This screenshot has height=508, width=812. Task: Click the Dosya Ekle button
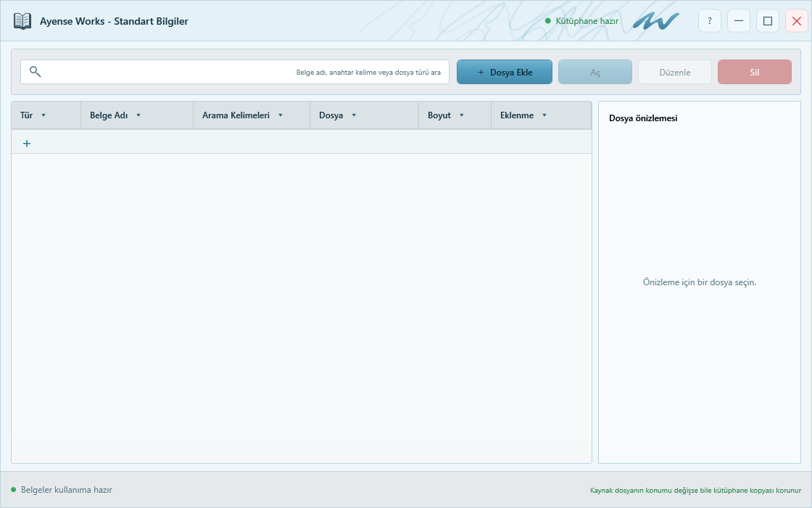tap(505, 72)
